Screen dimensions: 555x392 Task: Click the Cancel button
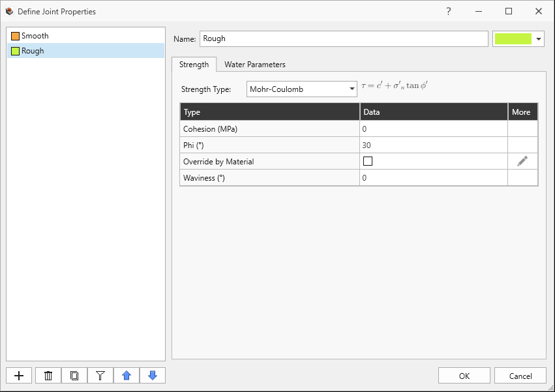tap(520, 376)
